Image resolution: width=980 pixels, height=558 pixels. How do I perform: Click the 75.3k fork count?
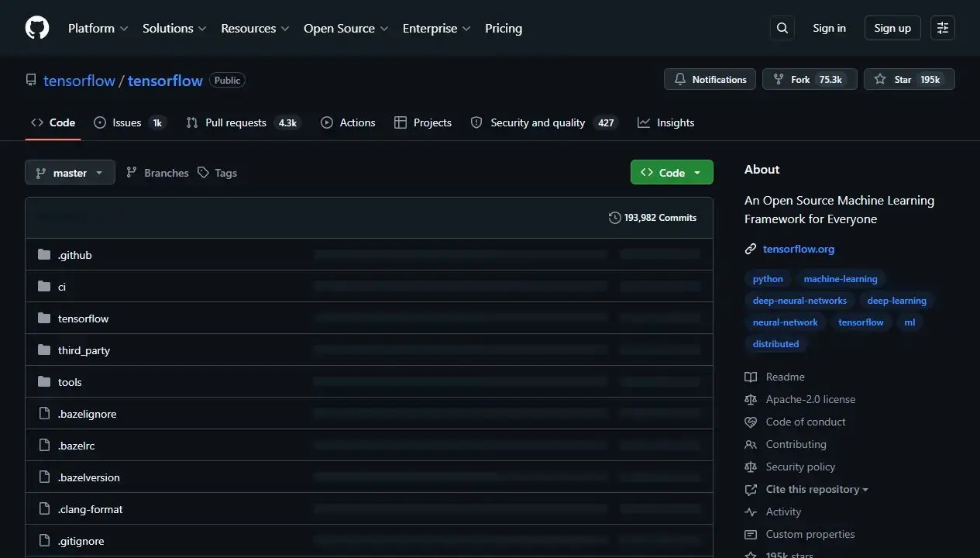point(830,80)
